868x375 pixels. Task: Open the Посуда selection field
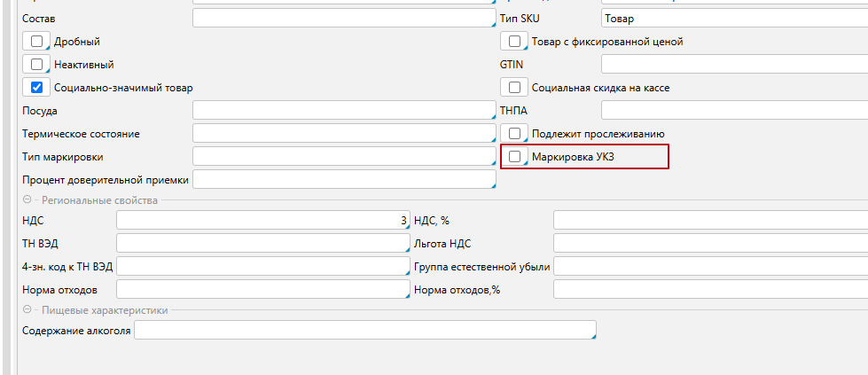click(x=342, y=111)
